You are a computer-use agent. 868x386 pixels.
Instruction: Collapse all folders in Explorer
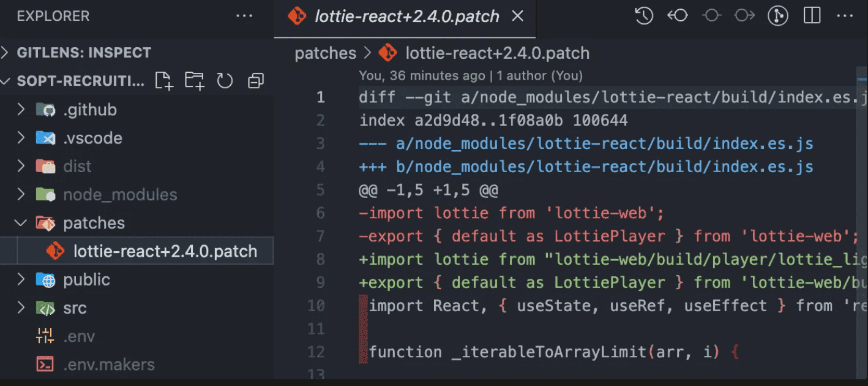[x=255, y=81]
